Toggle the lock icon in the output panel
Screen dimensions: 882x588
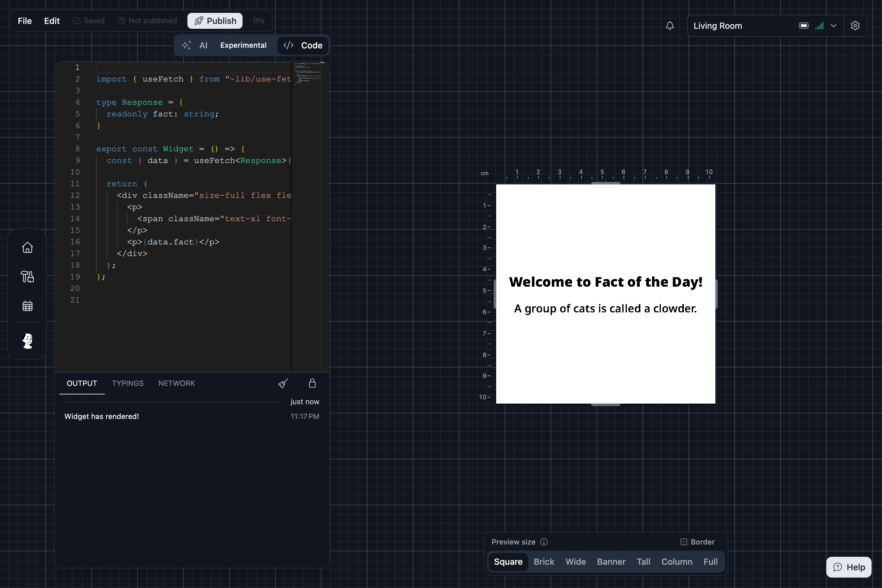(x=312, y=383)
